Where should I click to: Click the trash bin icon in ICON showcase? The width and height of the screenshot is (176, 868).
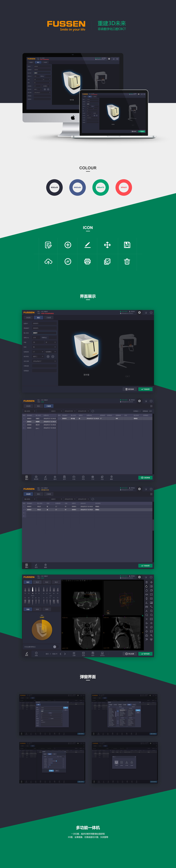pyautogui.click(x=127, y=262)
